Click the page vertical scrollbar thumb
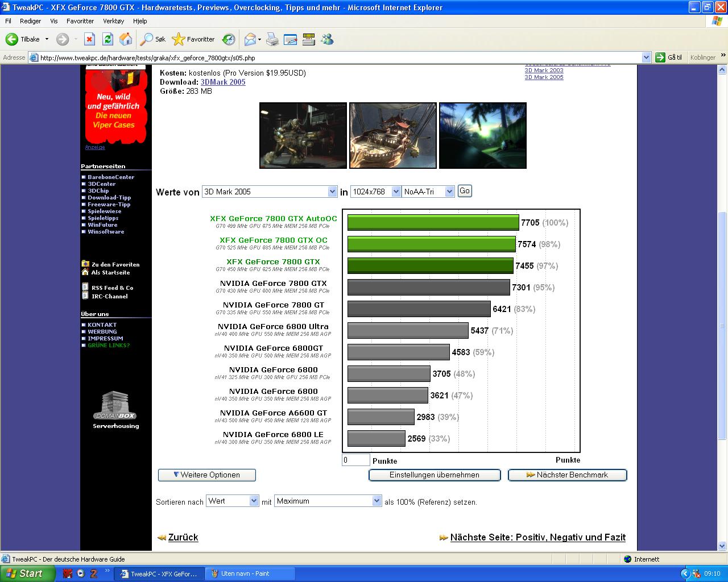728x582 pixels. (x=722, y=325)
